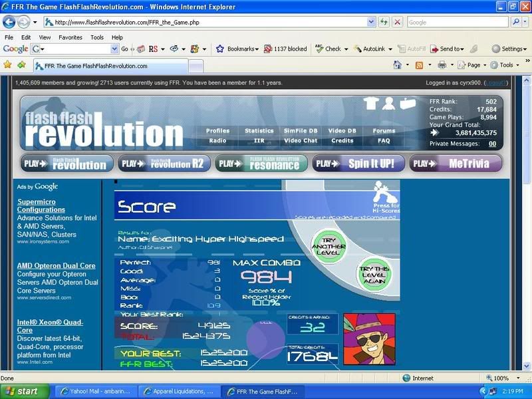Click the IE Back navigation button
Screen dimensions: 532x399
(x=10, y=22)
